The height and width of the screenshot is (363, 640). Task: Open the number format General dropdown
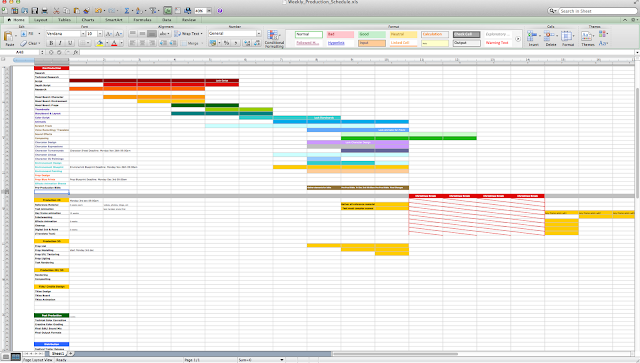point(258,33)
